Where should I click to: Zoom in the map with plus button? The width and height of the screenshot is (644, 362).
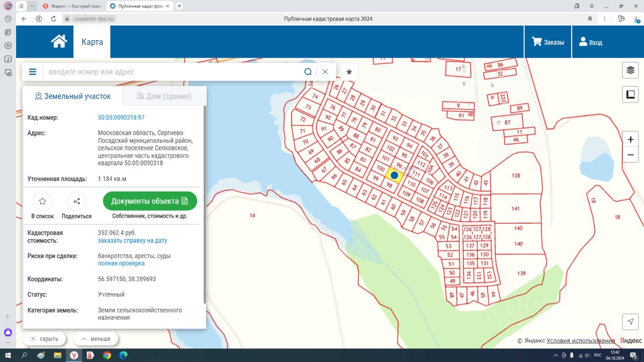[630, 139]
